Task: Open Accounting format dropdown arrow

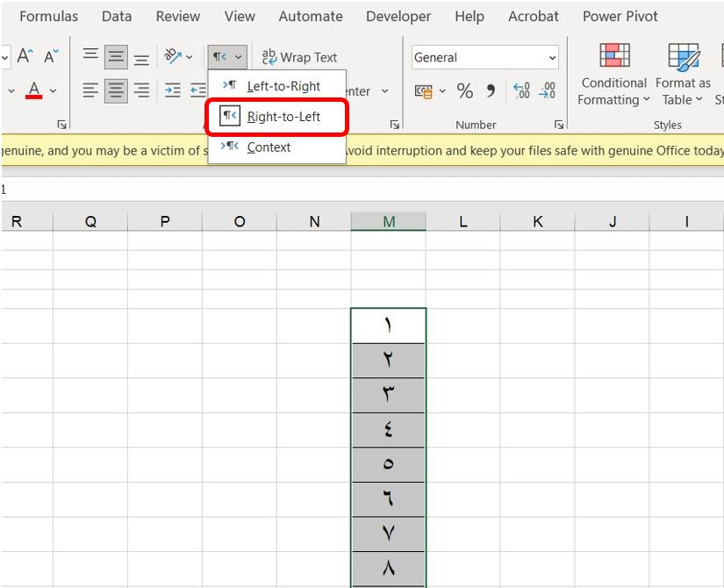Action: click(x=442, y=91)
